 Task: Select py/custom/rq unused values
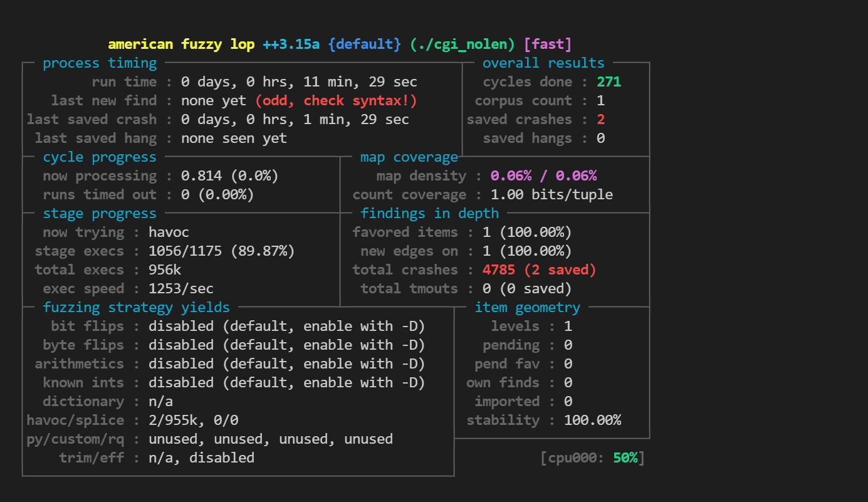coord(271,439)
